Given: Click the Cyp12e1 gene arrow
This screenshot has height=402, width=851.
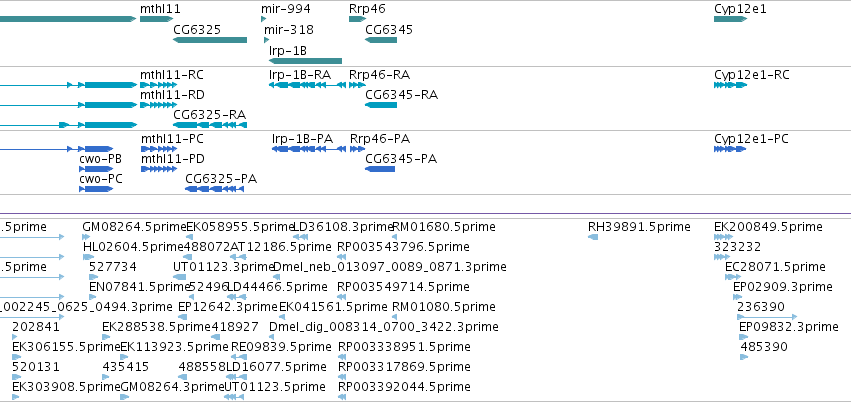Looking at the screenshot, I should click(x=731, y=19).
